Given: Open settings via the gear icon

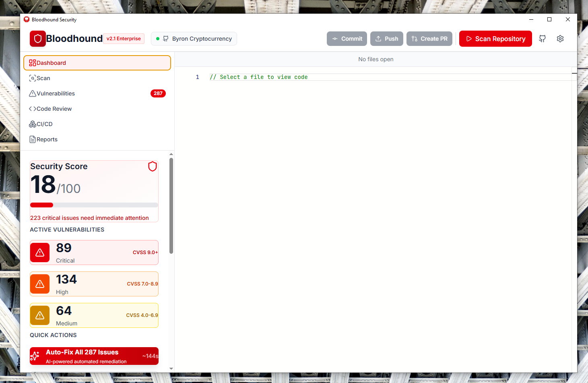Looking at the screenshot, I should click(x=560, y=39).
